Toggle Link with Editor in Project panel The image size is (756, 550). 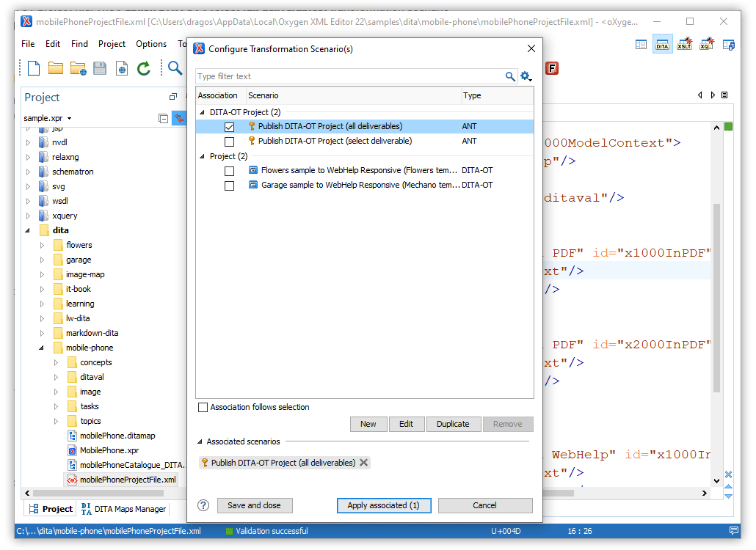coord(179,118)
